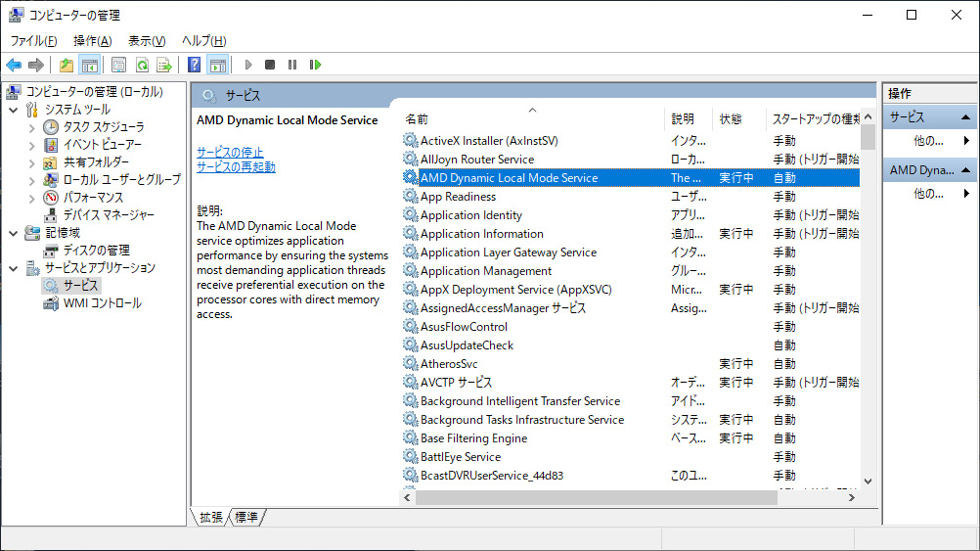The height and width of the screenshot is (551, 980).
Task: Click horizontal scrollbar right arrow
Action: [x=851, y=498]
